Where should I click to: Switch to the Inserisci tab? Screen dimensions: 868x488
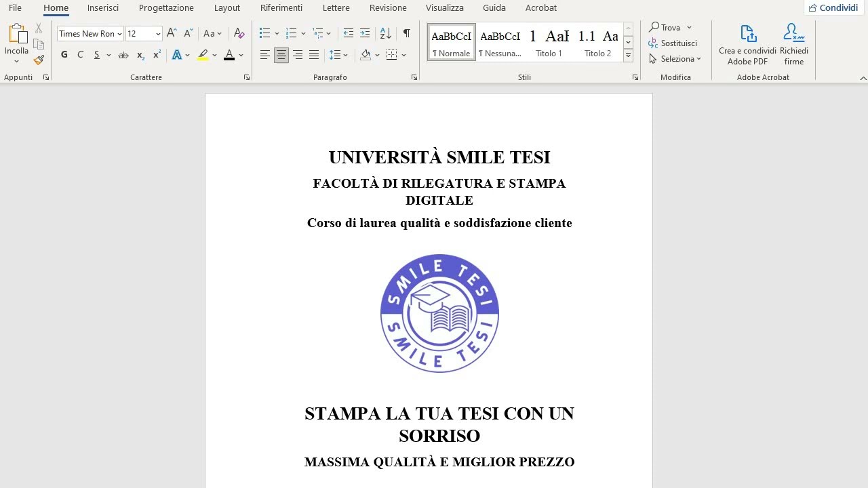(x=103, y=8)
